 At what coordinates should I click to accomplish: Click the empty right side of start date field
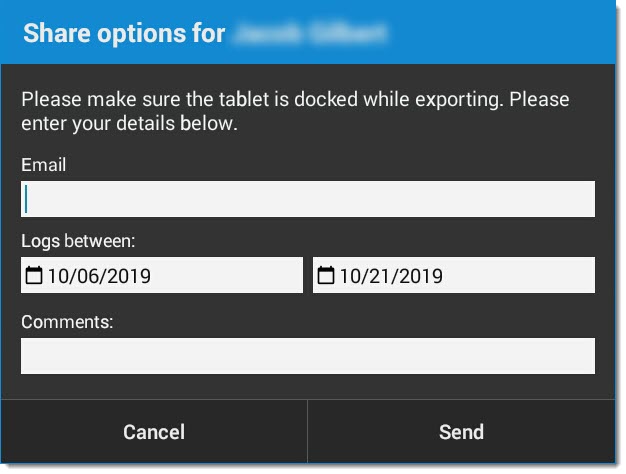tap(227, 275)
